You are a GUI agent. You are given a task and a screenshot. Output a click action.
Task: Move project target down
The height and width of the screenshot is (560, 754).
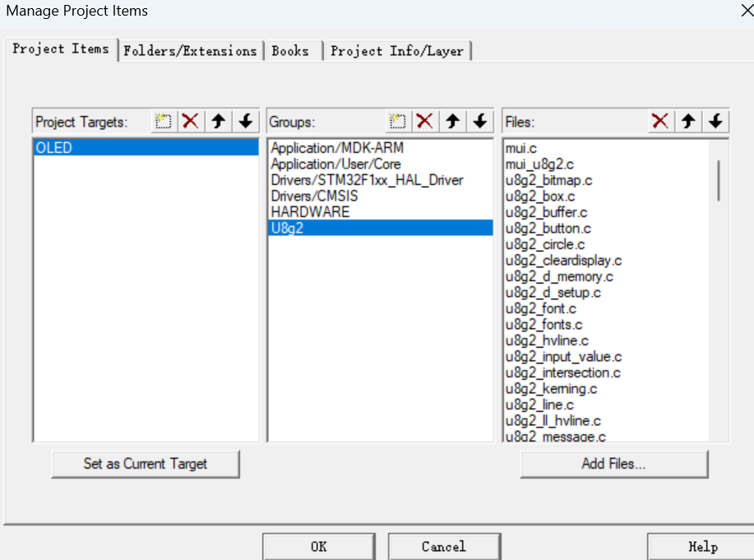[x=246, y=121]
